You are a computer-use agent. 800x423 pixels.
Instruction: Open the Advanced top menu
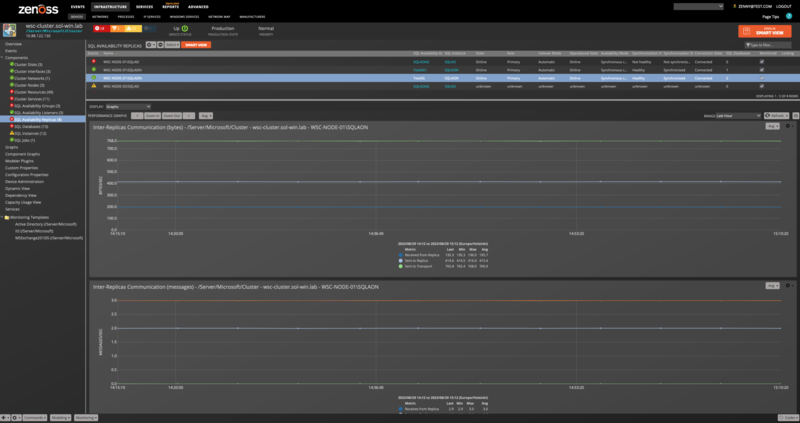click(198, 7)
